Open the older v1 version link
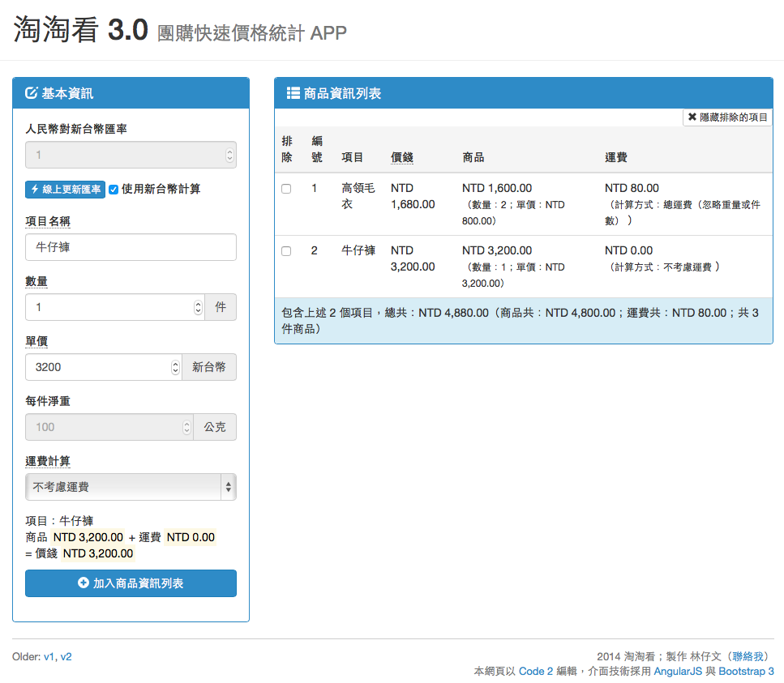 click(49, 657)
